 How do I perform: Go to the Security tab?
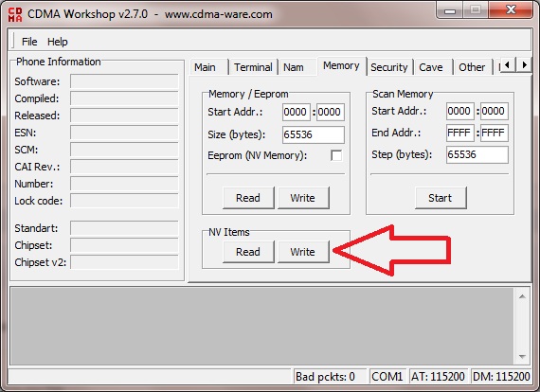click(389, 67)
